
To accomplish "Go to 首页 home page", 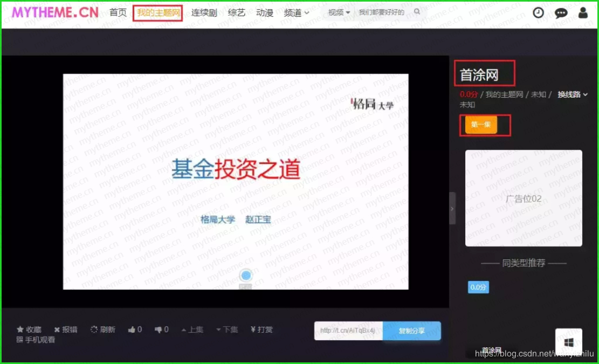I will pos(118,12).
